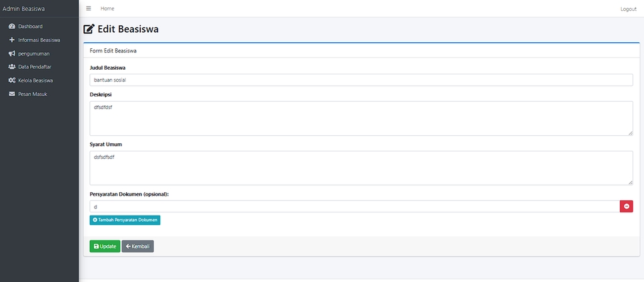Open the Home navigation link
Viewport: 644px width, 282px height.
coord(107,9)
